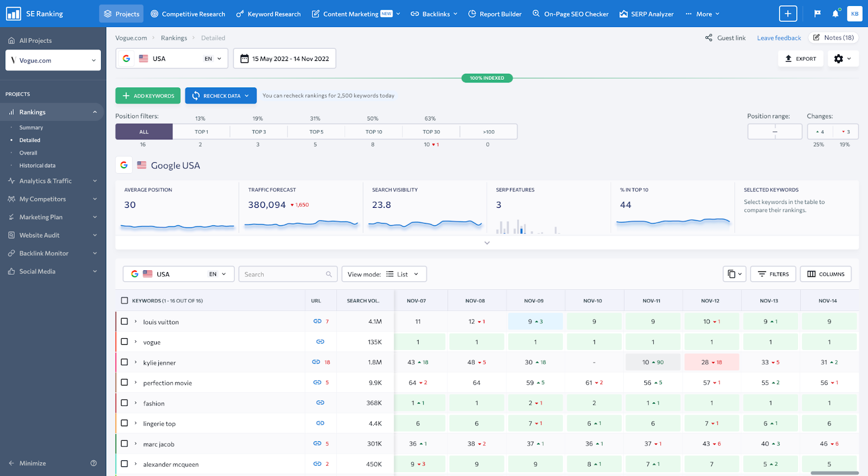Open the Vogue.com project dropdown
This screenshot has height=476, width=868.
[53, 60]
